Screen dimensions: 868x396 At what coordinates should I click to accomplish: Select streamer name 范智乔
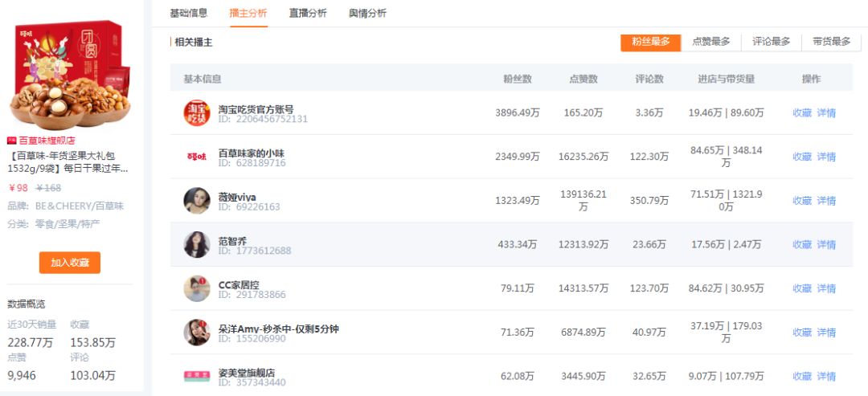[232, 241]
